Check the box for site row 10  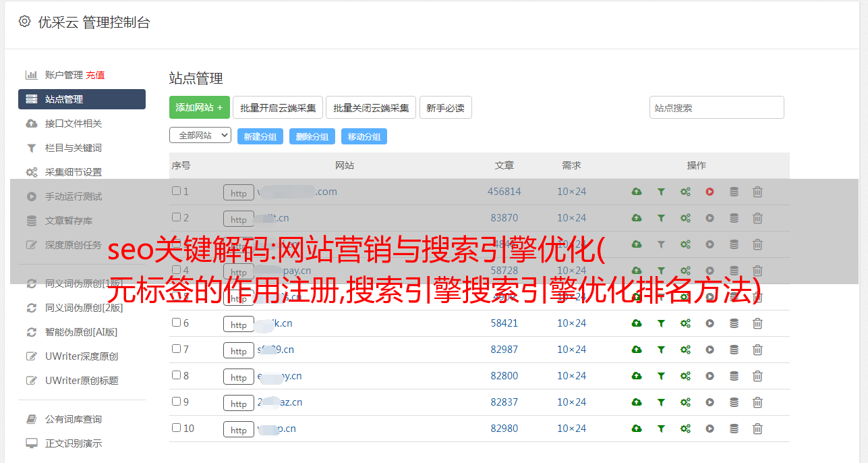tap(176, 428)
